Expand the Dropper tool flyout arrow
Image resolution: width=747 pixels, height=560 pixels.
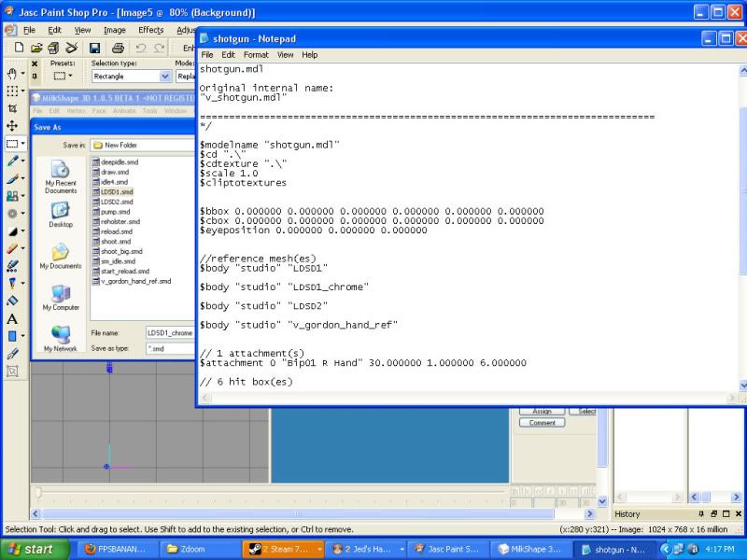[x=22, y=161]
